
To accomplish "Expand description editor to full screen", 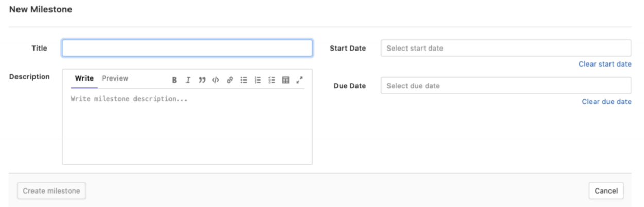I will [299, 80].
